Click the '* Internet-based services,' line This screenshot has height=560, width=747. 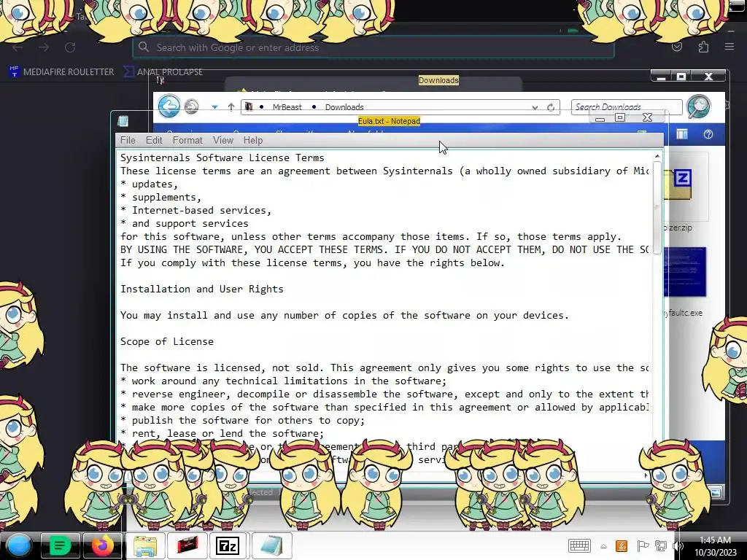[x=196, y=210]
